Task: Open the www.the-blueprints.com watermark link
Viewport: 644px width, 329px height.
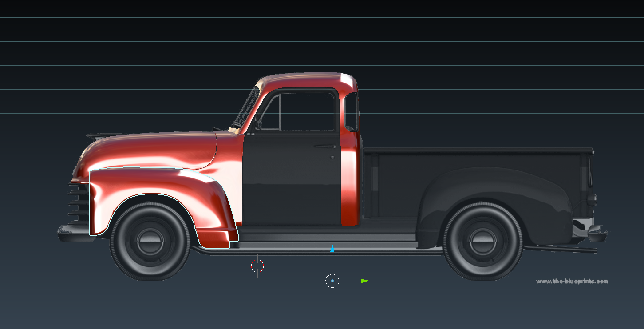Action: tap(572, 280)
